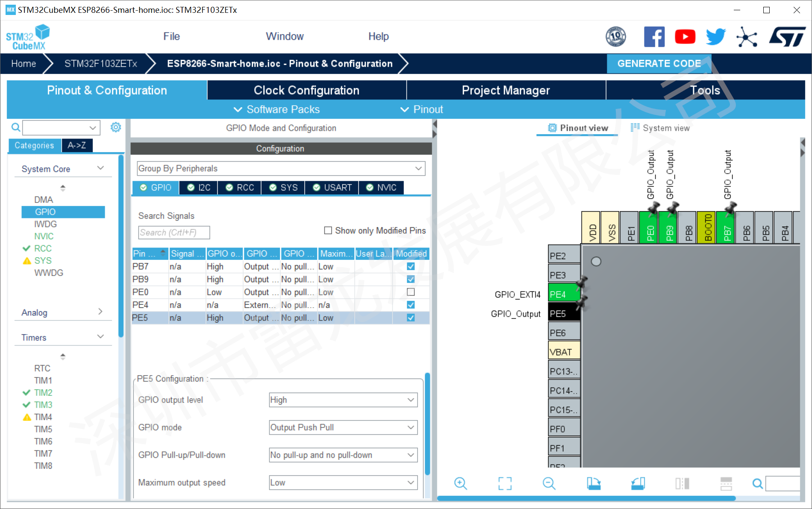The image size is (812, 509).
Task: Open the YouTube icon link
Action: pyautogui.click(x=685, y=37)
